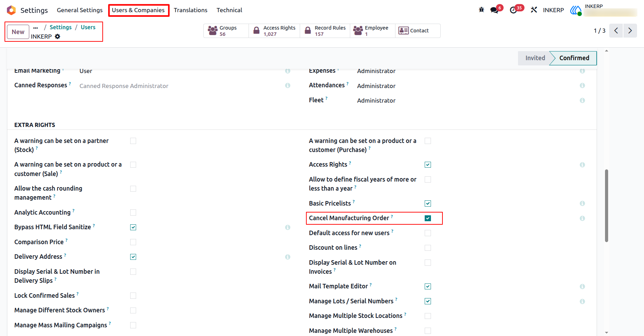Open Users & Companies menu
Image resolution: width=644 pixels, height=336 pixels.
(x=138, y=10)
